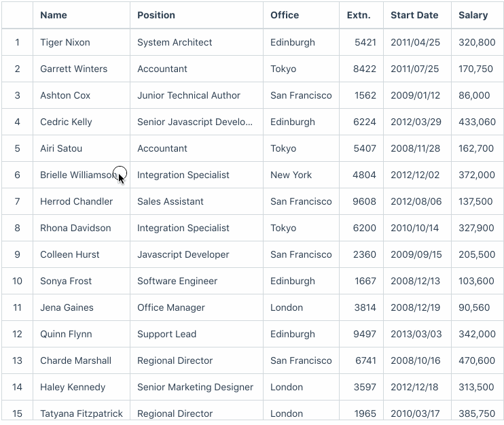Select Junior Technical Author position cell
504x425 pixels.
point(189,95)
